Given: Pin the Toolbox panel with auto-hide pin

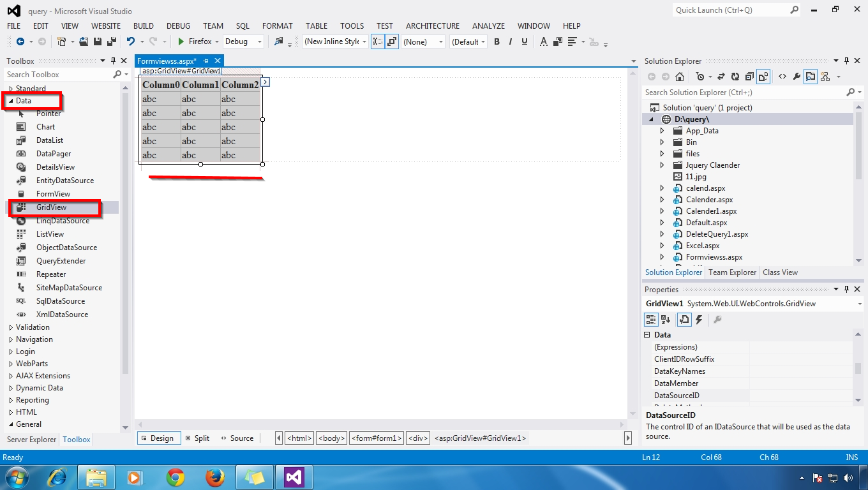Looking at the screenshot, I should pyautogui.click(x=112, y=61).
